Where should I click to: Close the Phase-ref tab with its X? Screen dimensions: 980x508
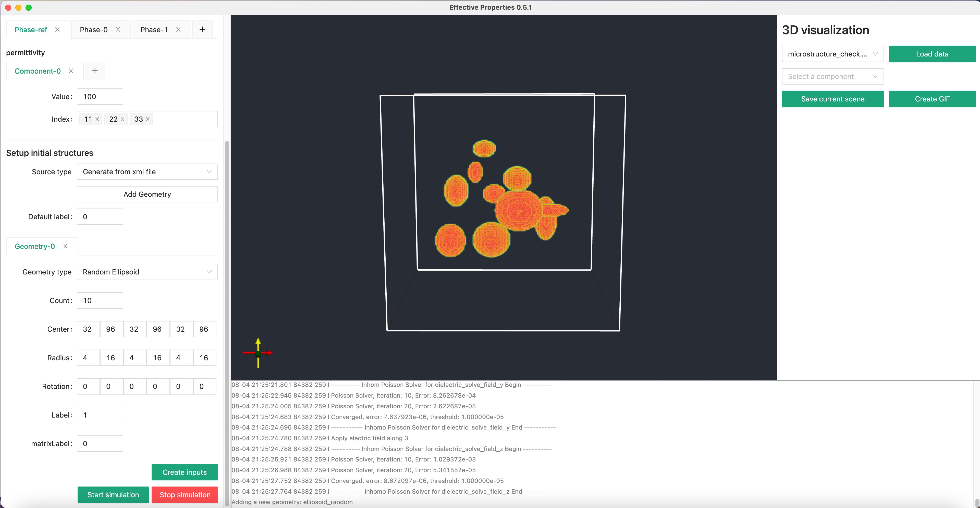(57, 29)
